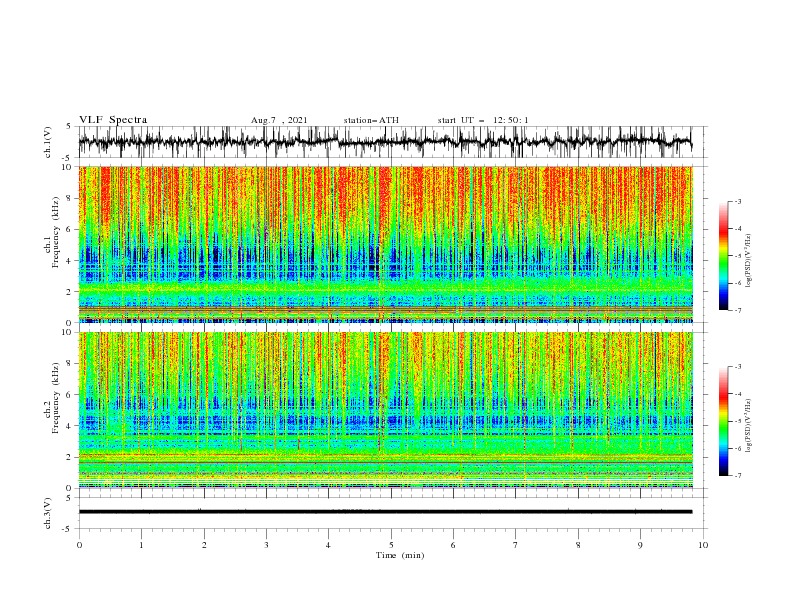Click the ch.2 spectrogram plot
792x612 pixels.
385,410
